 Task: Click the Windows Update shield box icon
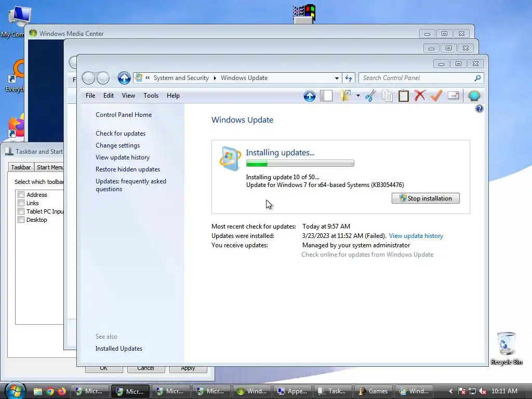click(230, 158)
